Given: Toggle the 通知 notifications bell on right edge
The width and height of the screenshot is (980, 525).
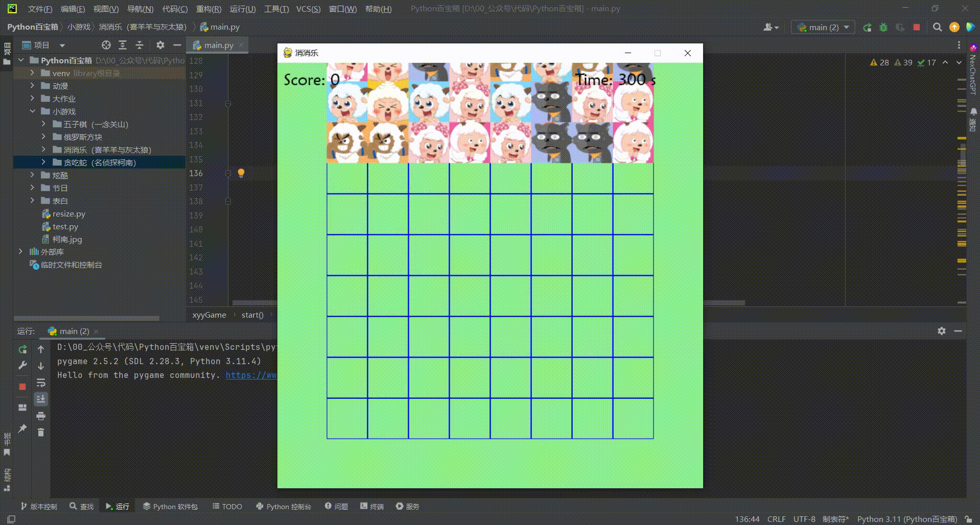Looking at the screenshot, I should (973, 120).
